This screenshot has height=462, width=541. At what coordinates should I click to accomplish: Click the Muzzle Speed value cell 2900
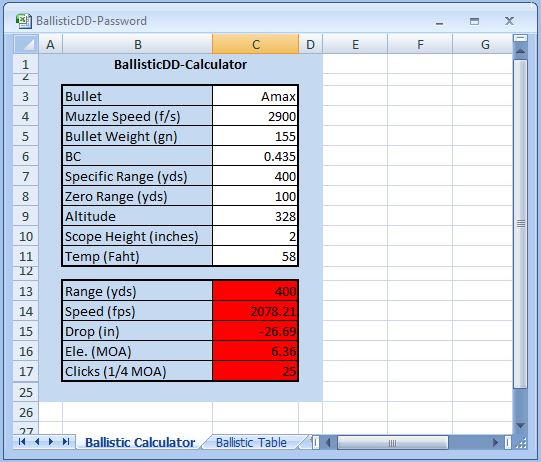pyautogui.click(x=255, y=116)
